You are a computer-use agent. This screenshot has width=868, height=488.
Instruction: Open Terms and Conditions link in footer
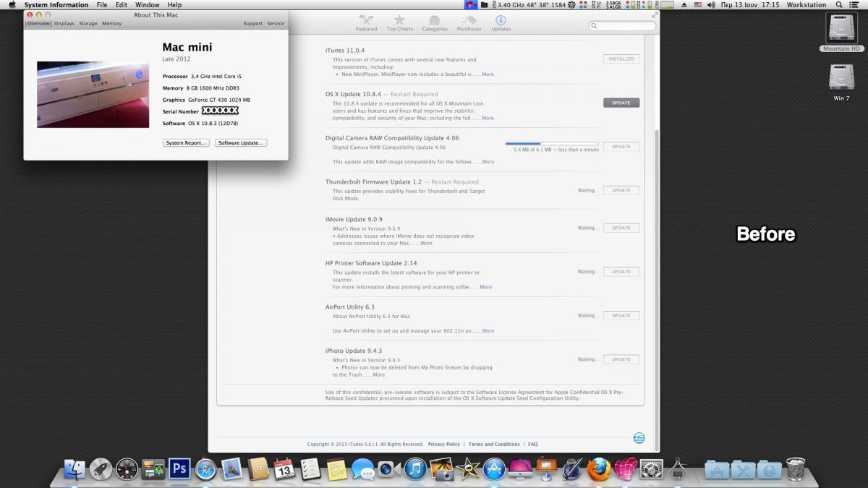tap(494, 444)
